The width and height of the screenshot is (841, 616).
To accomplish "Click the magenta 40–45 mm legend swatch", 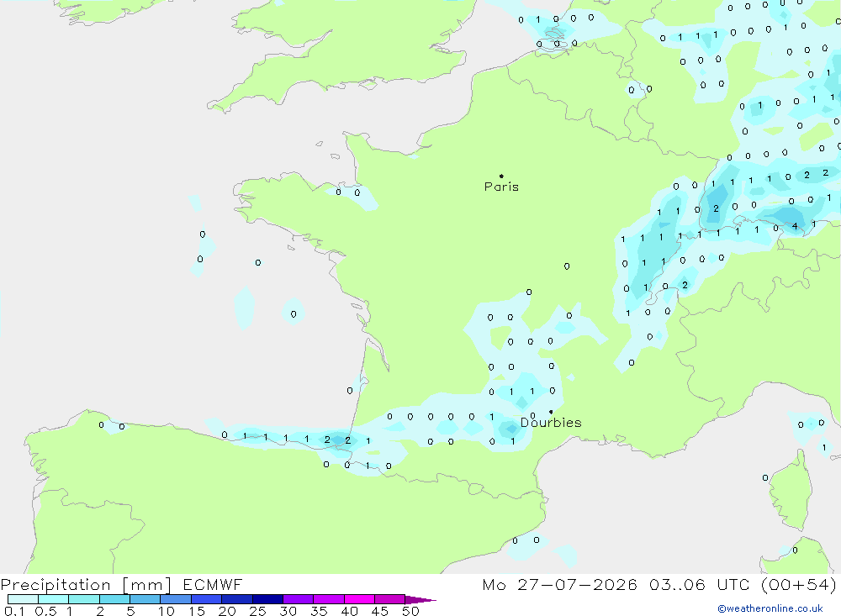I will pyautogui.click(x=359, y=599).
